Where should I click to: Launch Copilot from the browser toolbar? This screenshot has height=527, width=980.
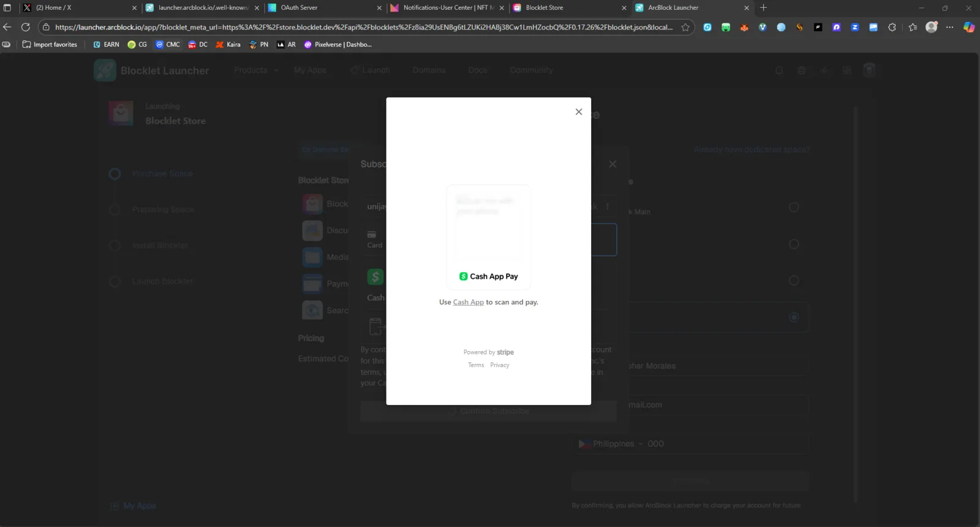[969, 27]
